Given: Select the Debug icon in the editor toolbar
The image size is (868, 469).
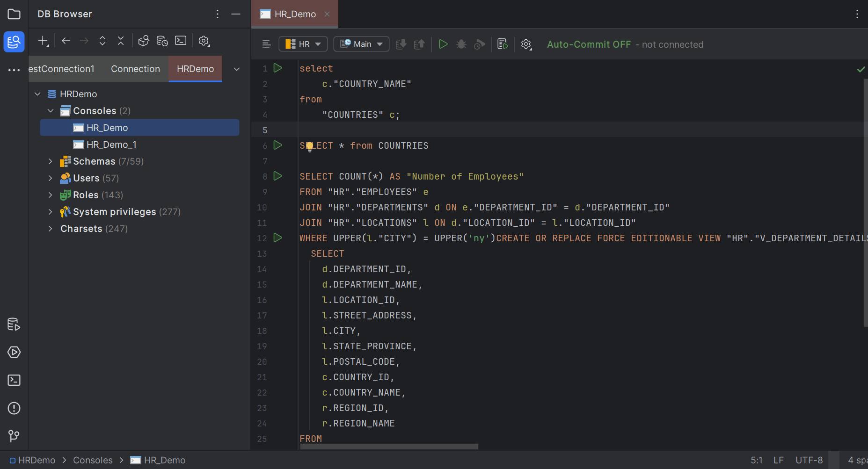Looking at the screenshot, I should (461, 44).
